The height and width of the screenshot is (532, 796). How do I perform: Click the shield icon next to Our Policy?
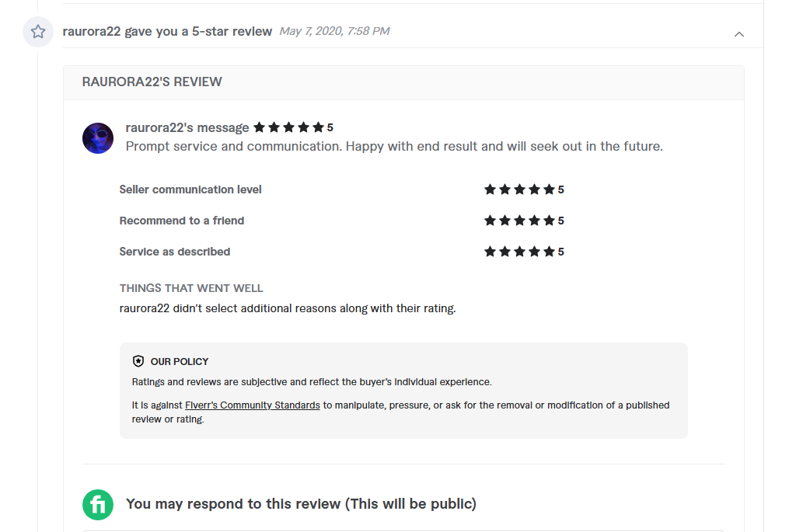(138, 361)
